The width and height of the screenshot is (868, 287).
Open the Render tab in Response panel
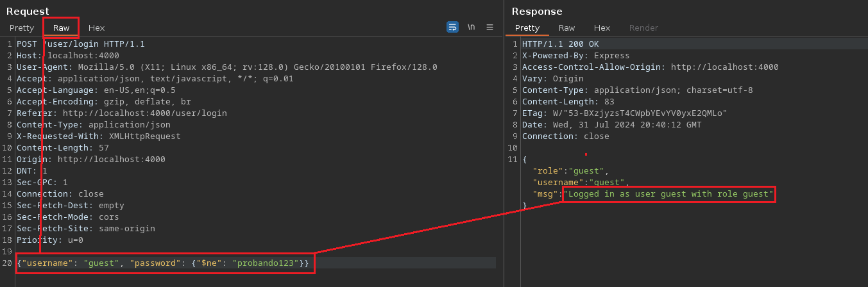point(643,28)
